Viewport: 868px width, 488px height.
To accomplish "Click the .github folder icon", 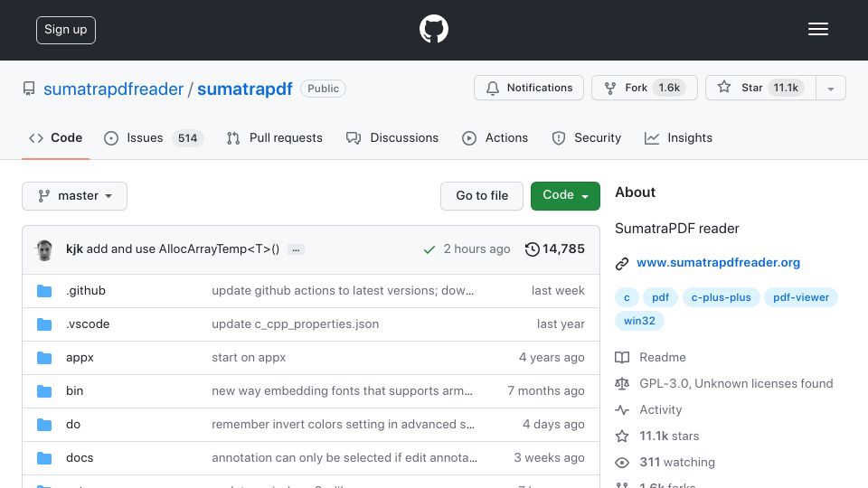I will coord(44,291).
